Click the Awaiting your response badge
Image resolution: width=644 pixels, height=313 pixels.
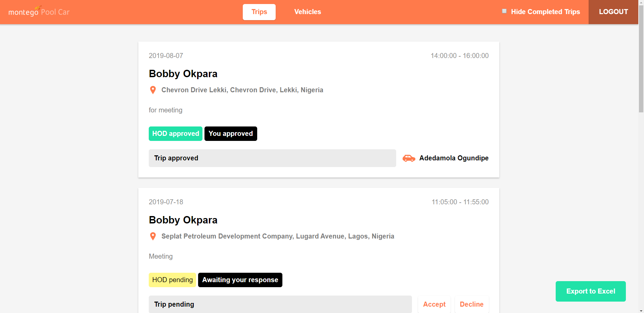(240, 280)
